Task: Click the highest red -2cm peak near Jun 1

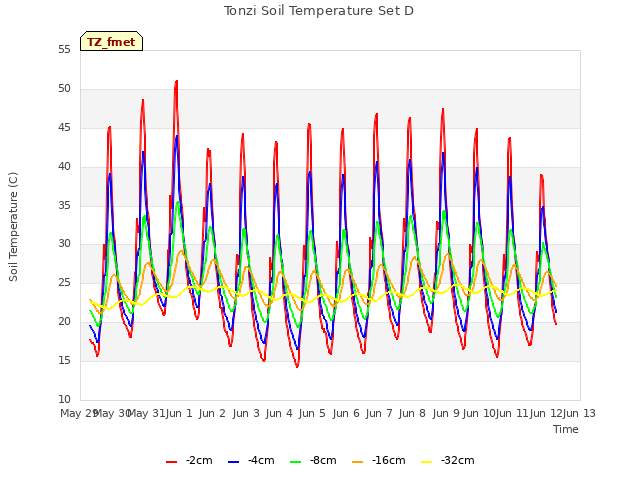Action: (176, 81)
